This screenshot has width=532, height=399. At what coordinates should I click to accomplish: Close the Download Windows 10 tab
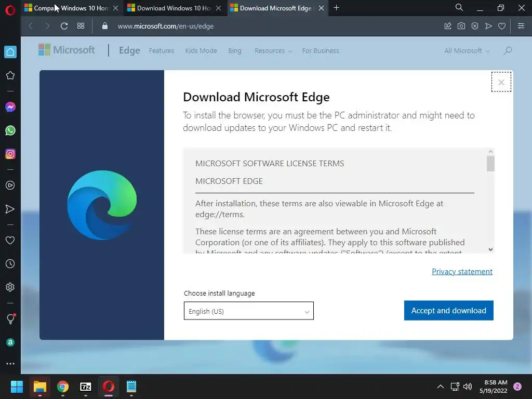click(x=219, y=8)
